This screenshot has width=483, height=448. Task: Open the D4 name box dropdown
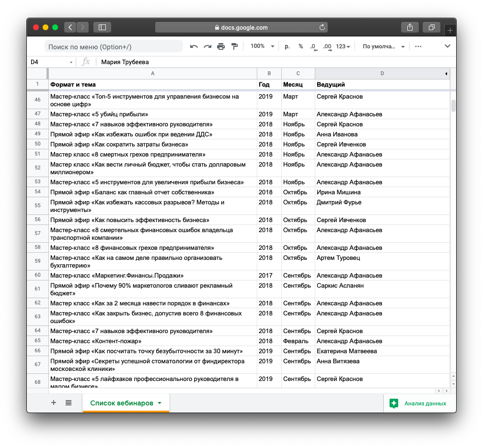click(x=71, y=62)
